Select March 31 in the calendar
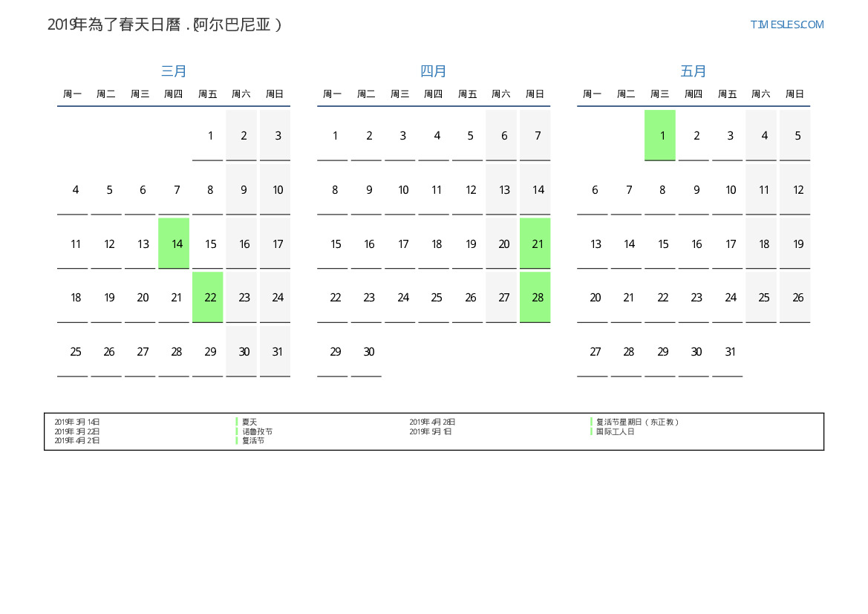Image resolution: width=868 pixels, height=614 pixels. point(275,351)
